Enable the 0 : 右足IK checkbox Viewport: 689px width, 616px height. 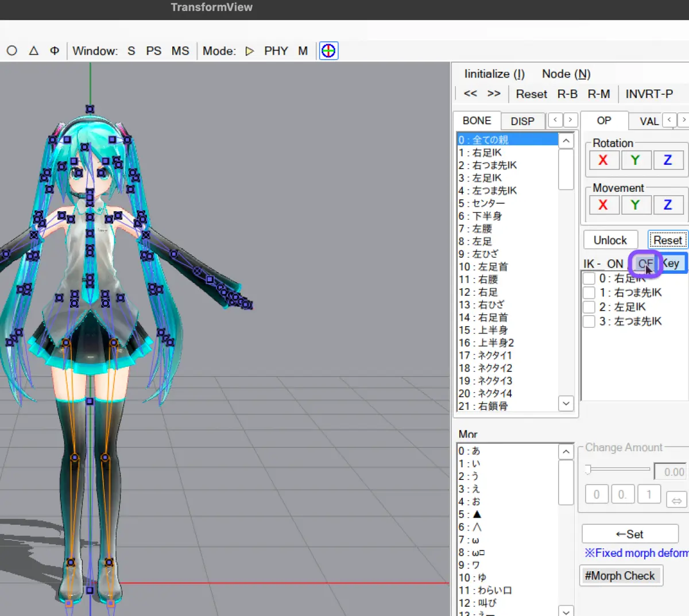[589, 279]
